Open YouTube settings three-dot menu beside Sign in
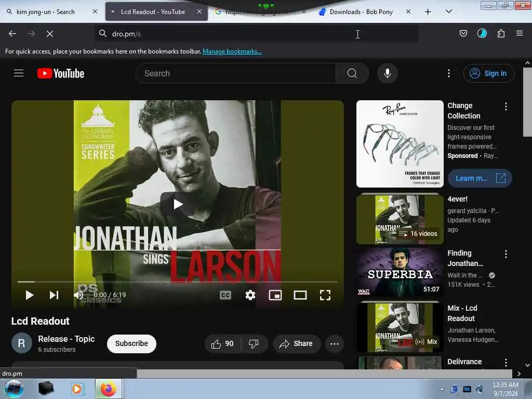The height and width of the screenshot is (399, 532). (448, 73)
